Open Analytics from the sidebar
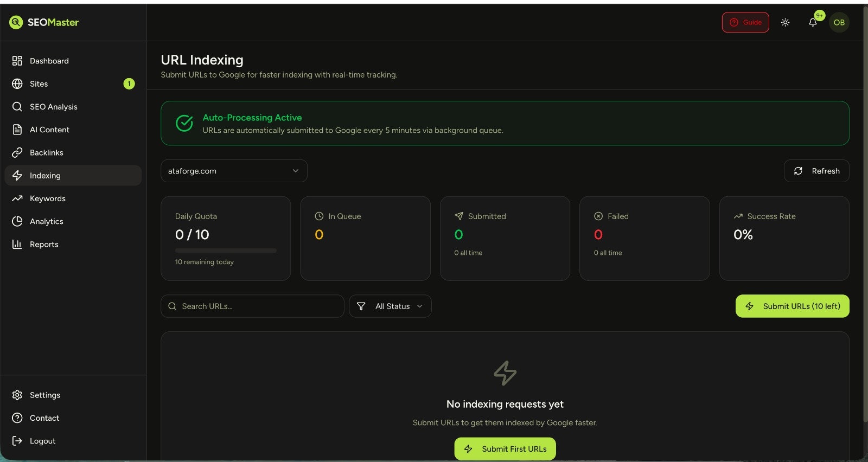 click(x=73, y=221)
